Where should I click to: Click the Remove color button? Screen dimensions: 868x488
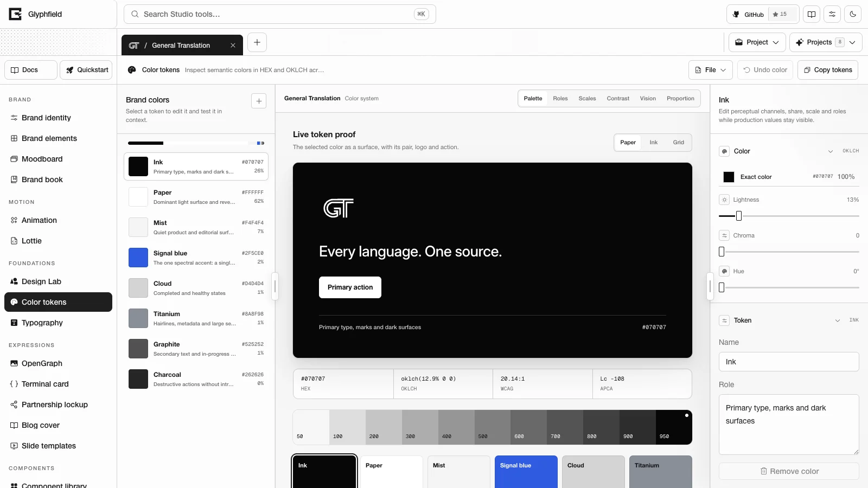point(789,471)
